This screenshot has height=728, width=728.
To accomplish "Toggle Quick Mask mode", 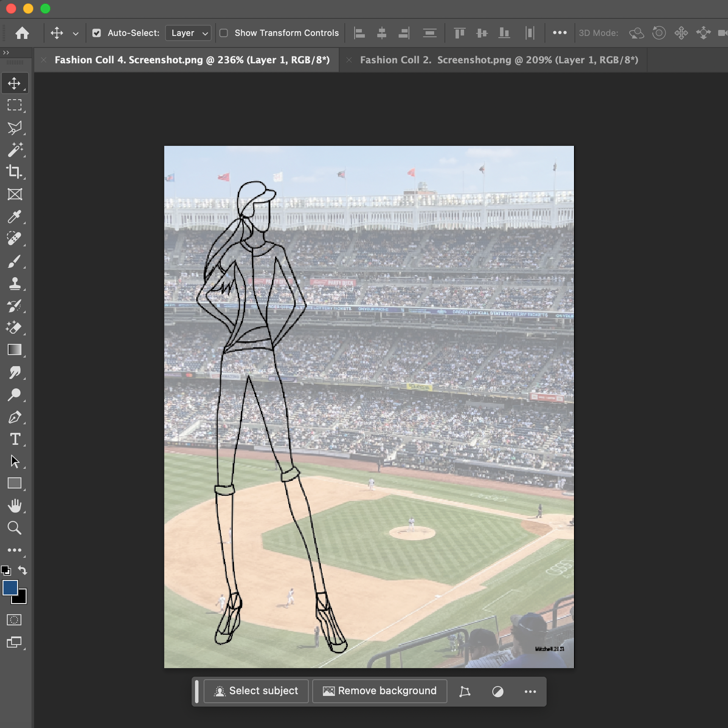I will tap(14, 620).
